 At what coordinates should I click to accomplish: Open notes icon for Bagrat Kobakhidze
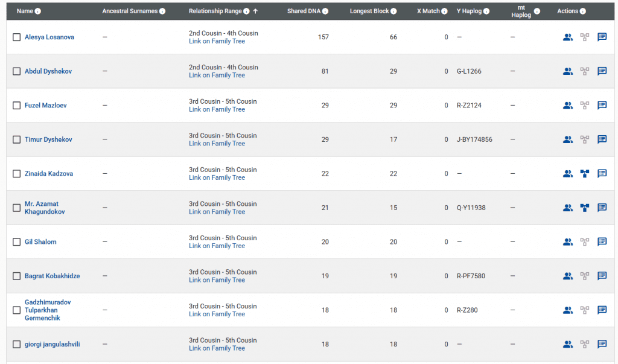tap(602, 276)
